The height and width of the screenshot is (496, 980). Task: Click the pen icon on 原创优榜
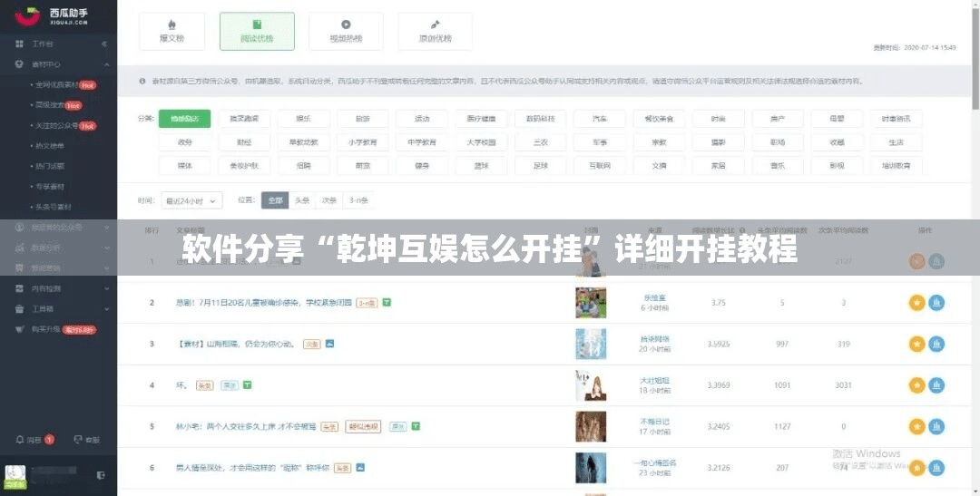(436, 24)
